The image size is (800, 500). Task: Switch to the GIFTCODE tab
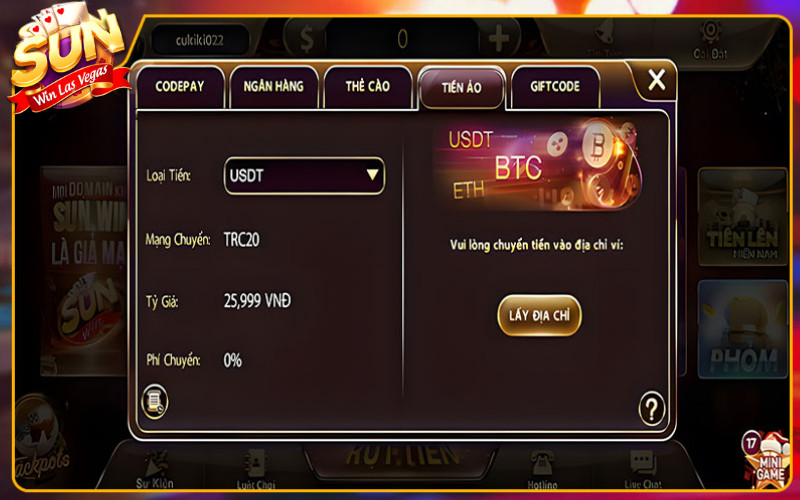tap(555, 87)
